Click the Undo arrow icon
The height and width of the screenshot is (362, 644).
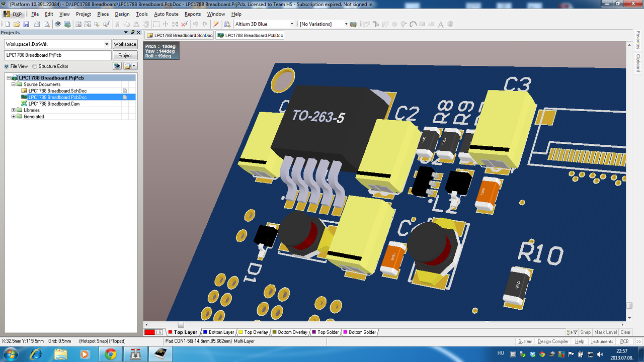195,24
